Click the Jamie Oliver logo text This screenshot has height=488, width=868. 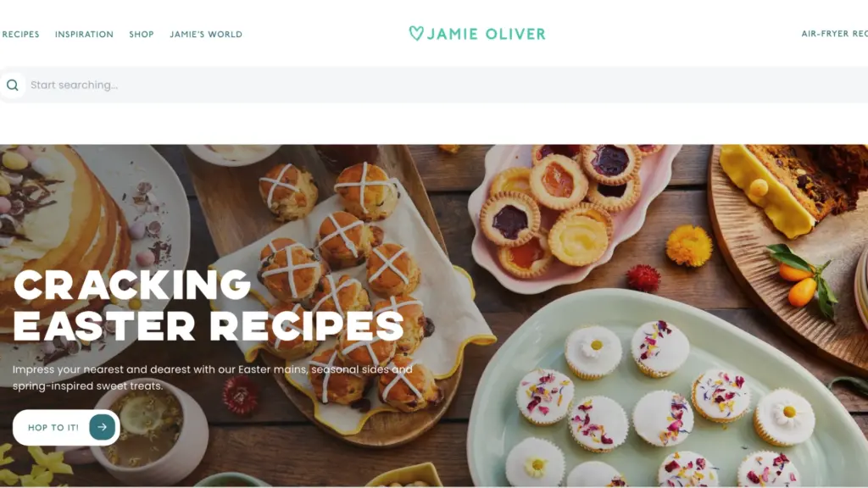[x=486, y=34]
